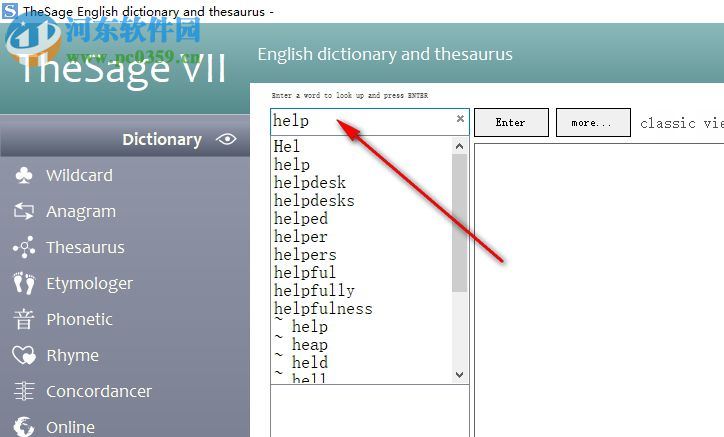Click TheSage app icon in title bar
724x437 pixels.
pyautogui.click(x=10, y=11)
